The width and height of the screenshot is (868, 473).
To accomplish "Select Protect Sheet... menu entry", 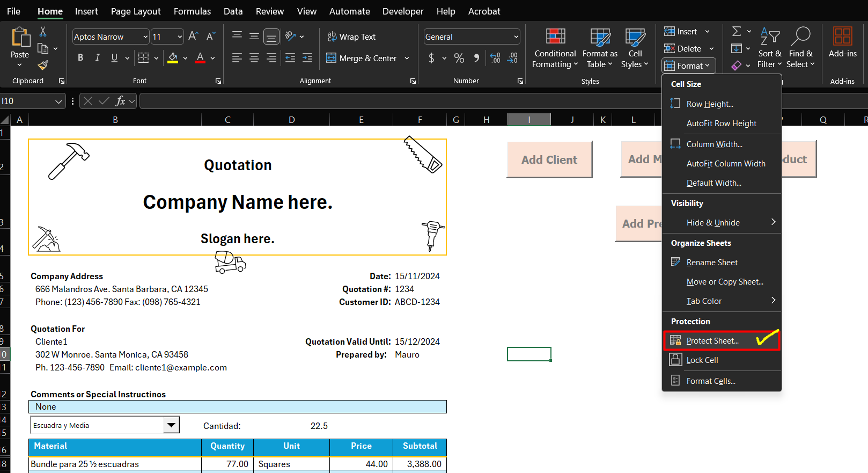I will [x=721, y=341].
